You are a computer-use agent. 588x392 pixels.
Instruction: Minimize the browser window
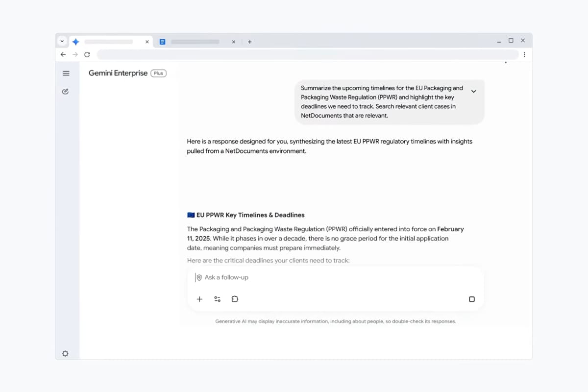[x=499, y=41]
